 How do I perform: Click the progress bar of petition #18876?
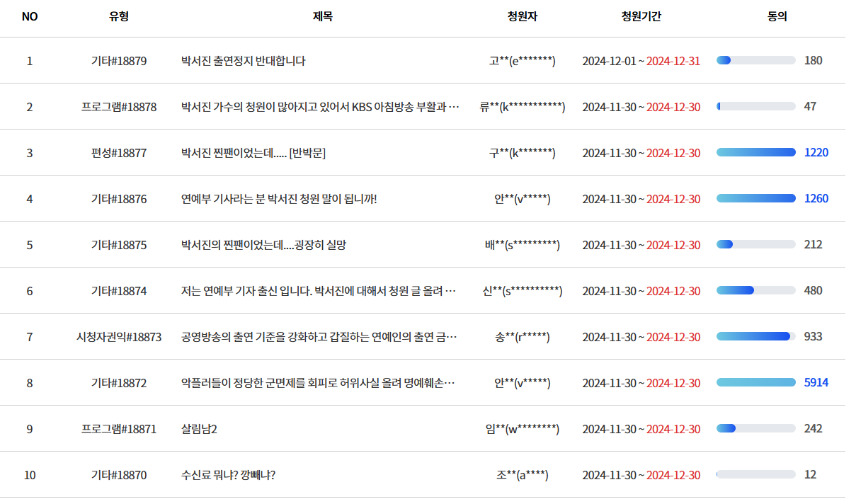[x=755, y=198]
